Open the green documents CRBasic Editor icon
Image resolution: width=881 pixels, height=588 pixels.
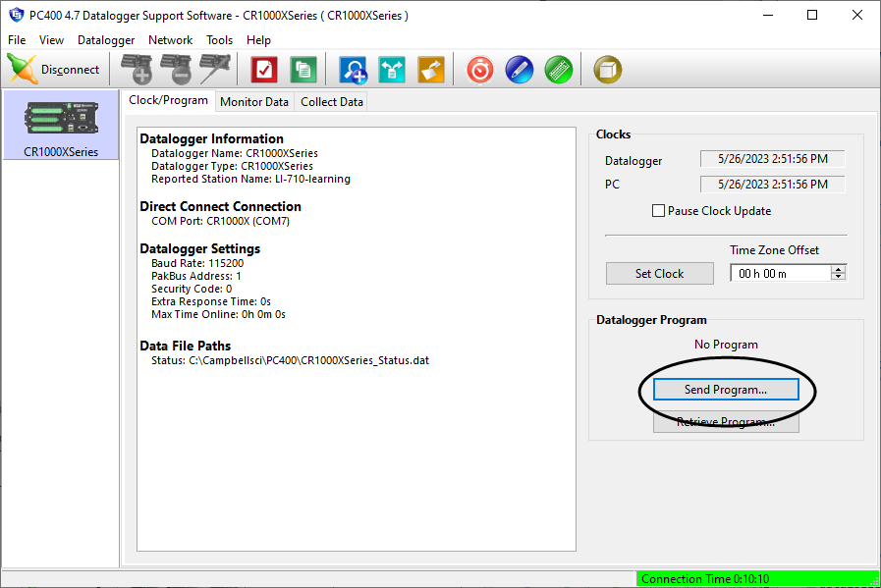(x=303, y=70)
